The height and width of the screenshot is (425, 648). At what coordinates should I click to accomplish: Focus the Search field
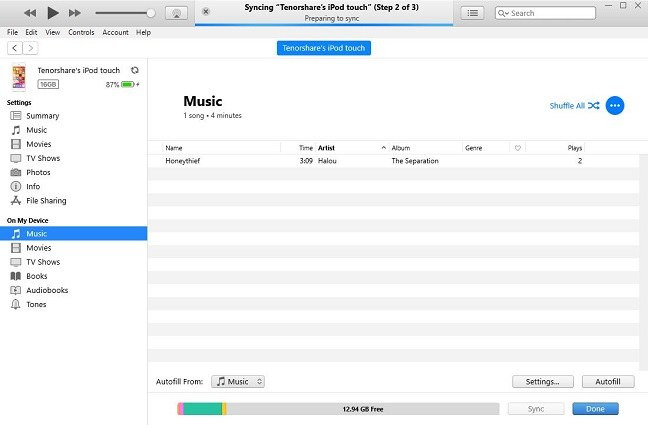pyautogui.click(x=545, y=13)
